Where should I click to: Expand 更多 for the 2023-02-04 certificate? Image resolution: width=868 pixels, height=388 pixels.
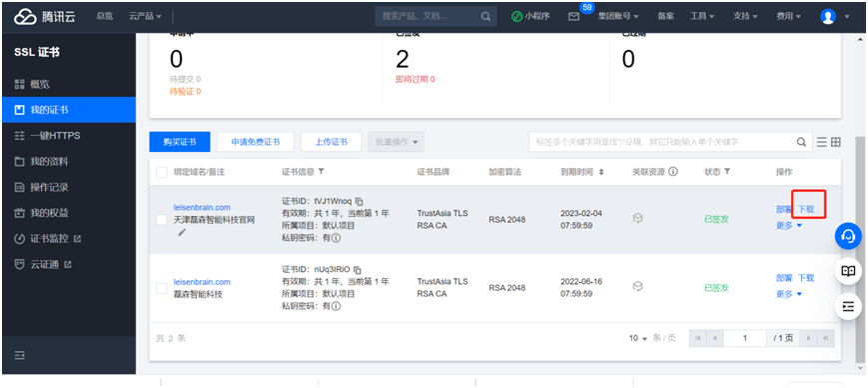[789, 226]
